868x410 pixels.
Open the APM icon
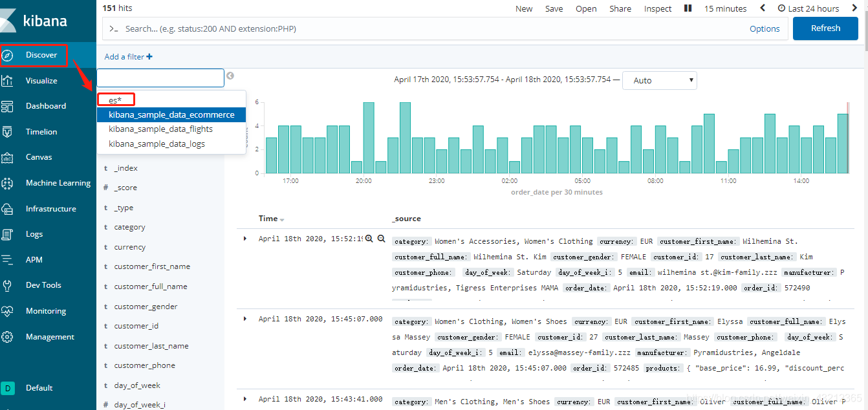click(8, 260)
